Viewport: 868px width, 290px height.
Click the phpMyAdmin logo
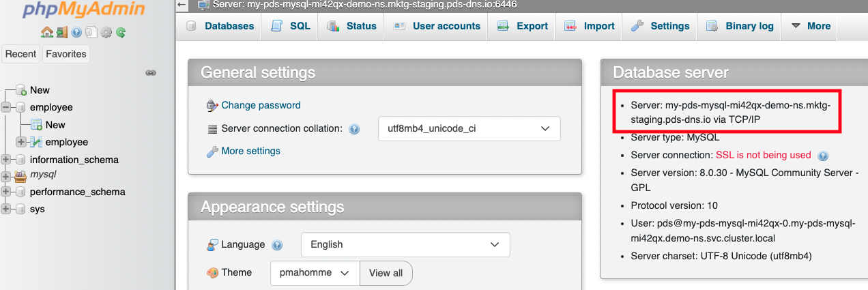[84, 9]
